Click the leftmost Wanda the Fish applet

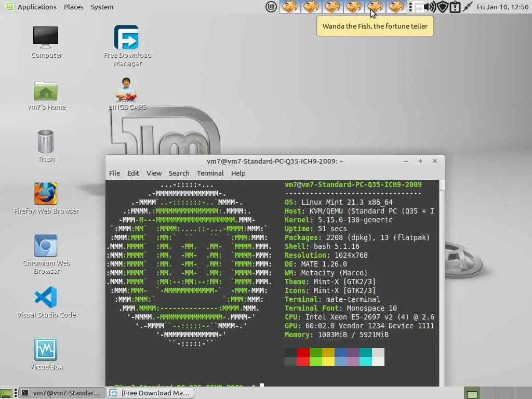pos(290,7)
